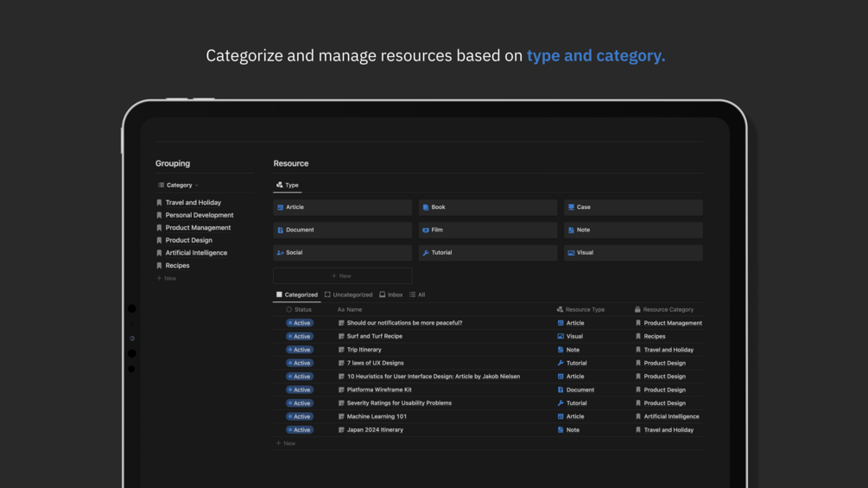Viewport: 868px width, 488px height.
Task: Open the Category grouping dropdown
Action: click(178, 185)
